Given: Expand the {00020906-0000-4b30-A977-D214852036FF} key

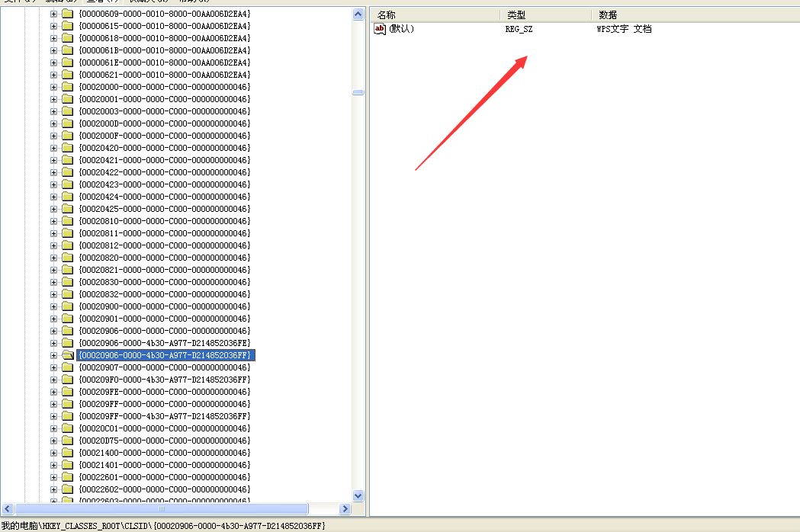Looking at the screenshot, I should coord(54,355).
